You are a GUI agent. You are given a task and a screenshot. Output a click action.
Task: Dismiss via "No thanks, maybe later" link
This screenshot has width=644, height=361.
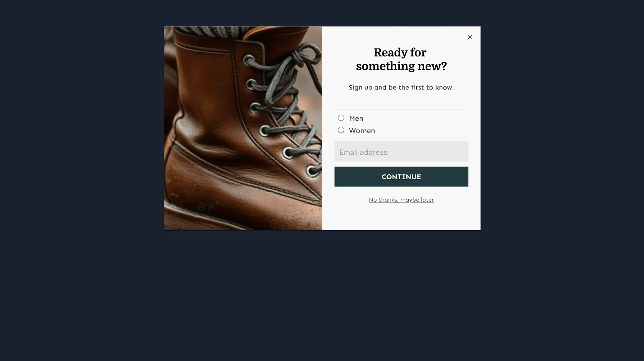401,200
